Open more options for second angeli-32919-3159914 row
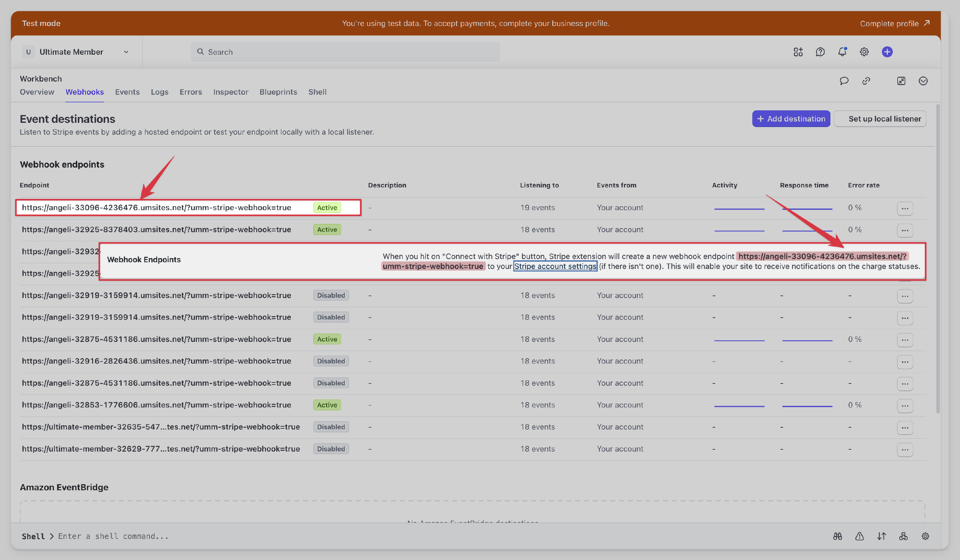The height and width of the screenshot is (560, 960). tap(905, 318)
